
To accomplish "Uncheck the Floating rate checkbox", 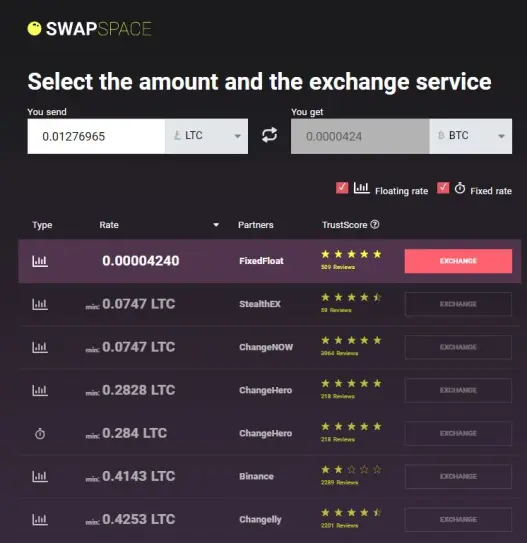I will coord(342,188).
